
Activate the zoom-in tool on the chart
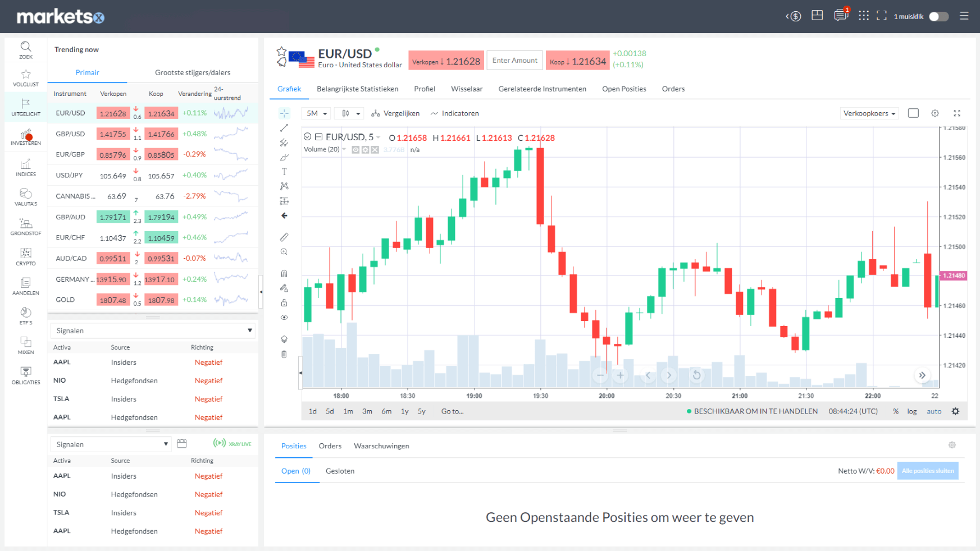(x=284, y=251)
